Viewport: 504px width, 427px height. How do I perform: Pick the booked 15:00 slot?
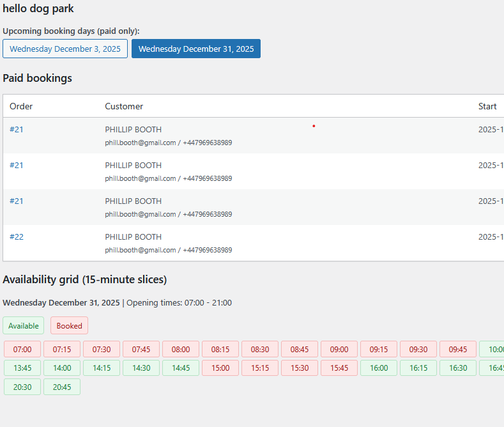pos(220,368)
